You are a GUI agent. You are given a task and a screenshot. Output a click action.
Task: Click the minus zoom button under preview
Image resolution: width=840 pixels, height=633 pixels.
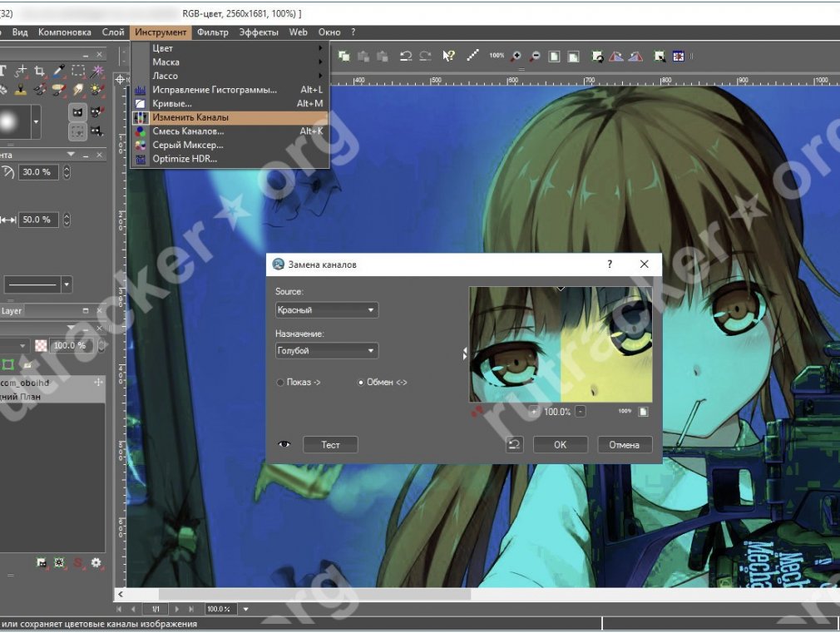point(581,411)
